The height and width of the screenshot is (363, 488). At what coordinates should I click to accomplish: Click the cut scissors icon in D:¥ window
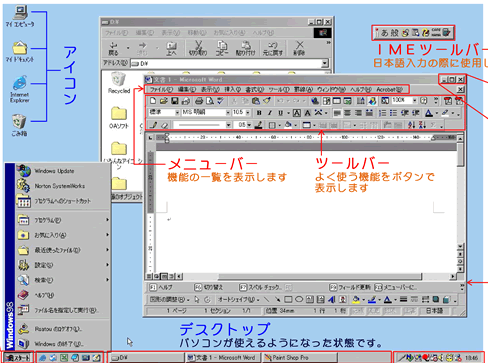pyautogui.click(x=198, y=48)
